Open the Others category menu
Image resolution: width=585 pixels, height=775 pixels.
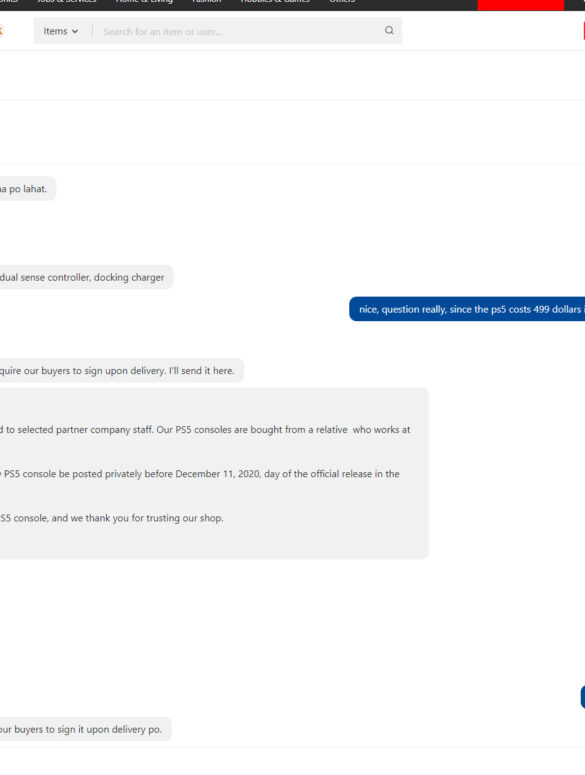click(342, 2)
